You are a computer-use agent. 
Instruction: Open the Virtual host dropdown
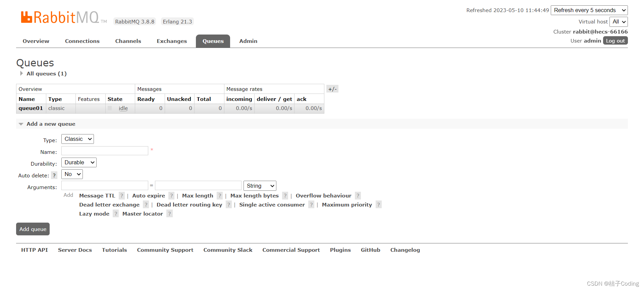[x=619, y=22]
